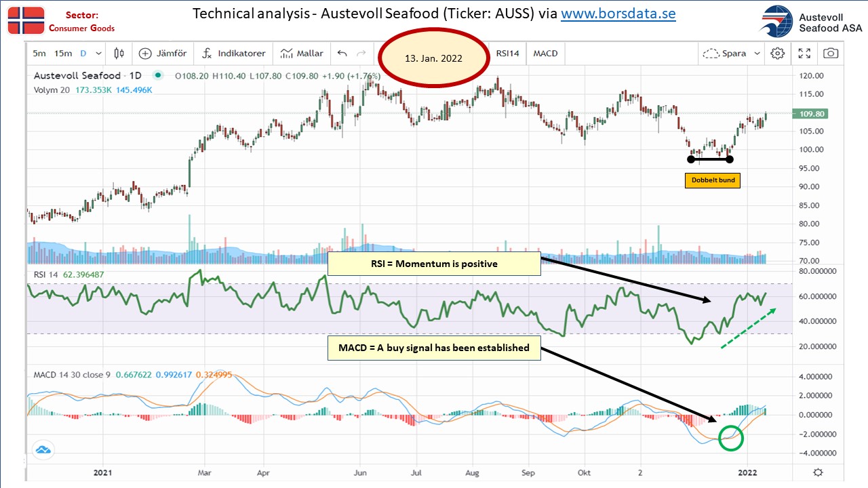Click the -4.000000 MACD axis value
This screenshot has width=868, height=488.
click(816, 453)
